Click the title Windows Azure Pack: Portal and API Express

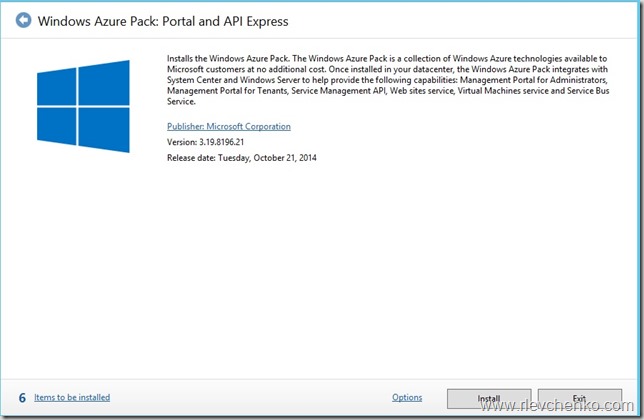(163, 21)
